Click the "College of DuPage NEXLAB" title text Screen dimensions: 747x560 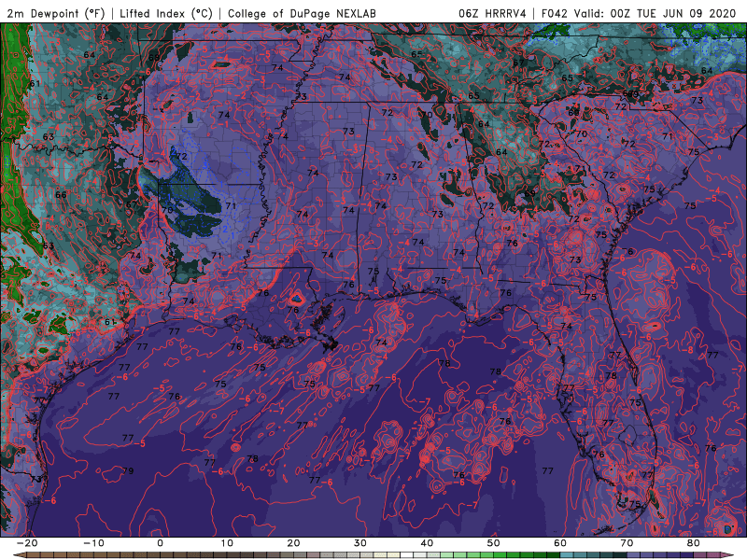pos(302,13)
